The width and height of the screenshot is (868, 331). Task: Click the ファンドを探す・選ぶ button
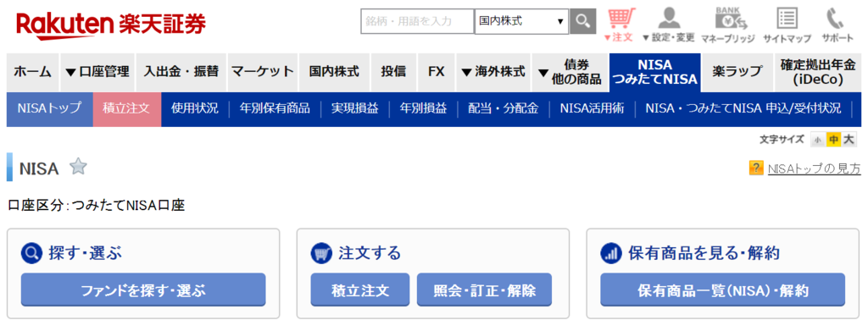[x=143, y=290]
